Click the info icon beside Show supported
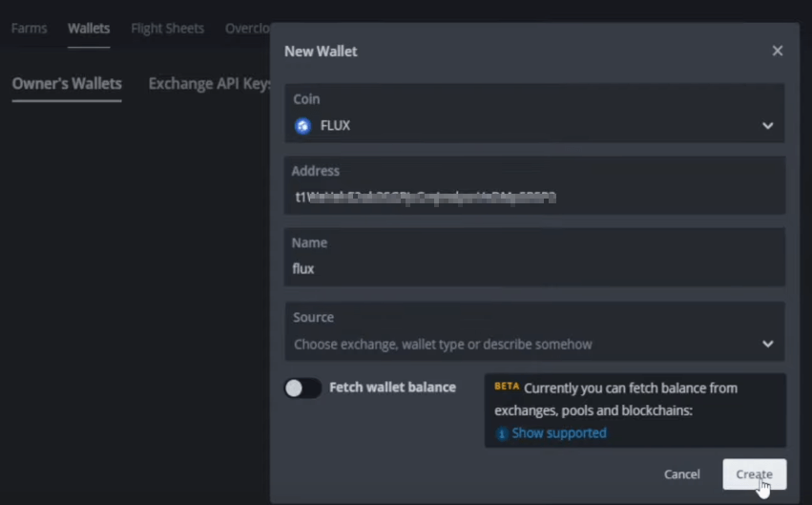This screenshot has width=812, height=505. click(501, 433)
